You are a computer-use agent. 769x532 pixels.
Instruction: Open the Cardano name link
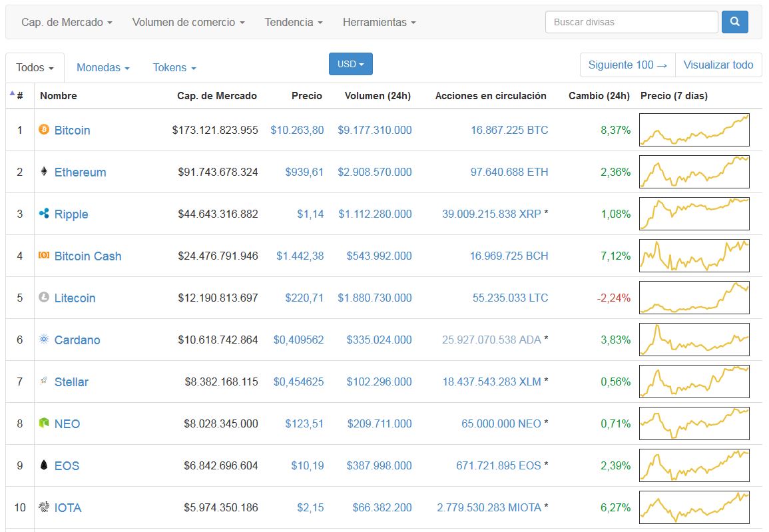[77, 340]
